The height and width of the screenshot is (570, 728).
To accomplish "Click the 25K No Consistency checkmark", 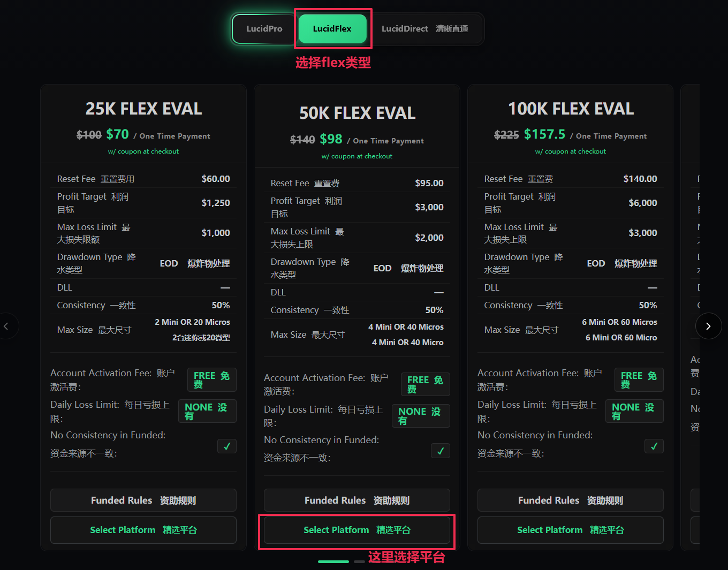I will tap(227, 446).
